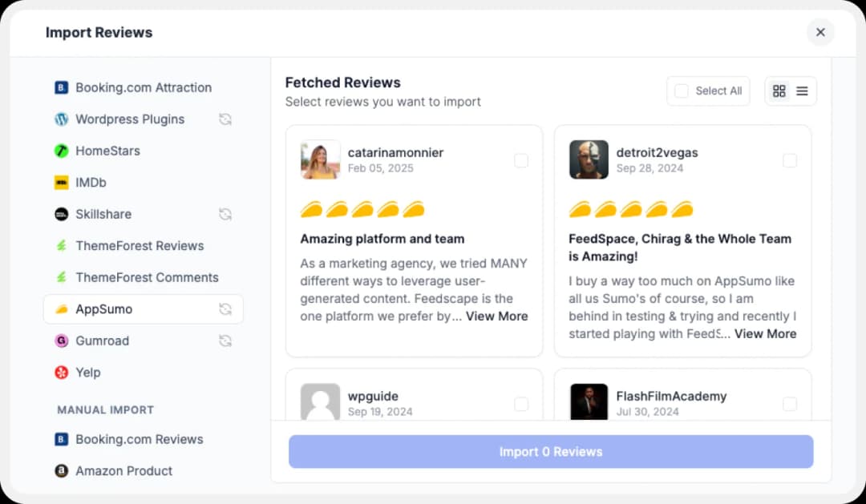This screenshot has width=866, height=504.
Task: Select the Booking.com Attraction source icon
Action: click(61, 87)
